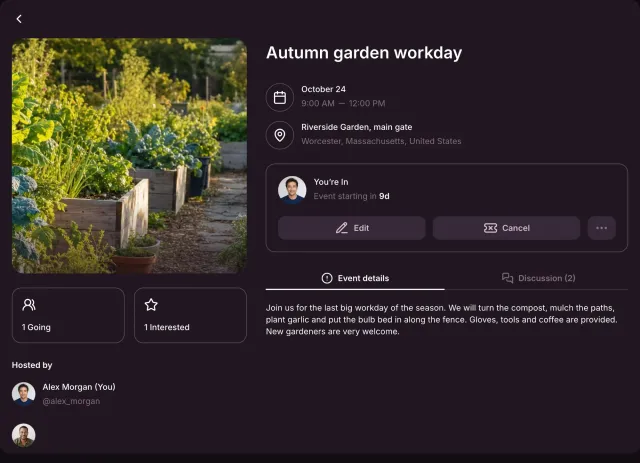
Task: Click the info icon on Event details tab
Action: (x=327, y=278)
